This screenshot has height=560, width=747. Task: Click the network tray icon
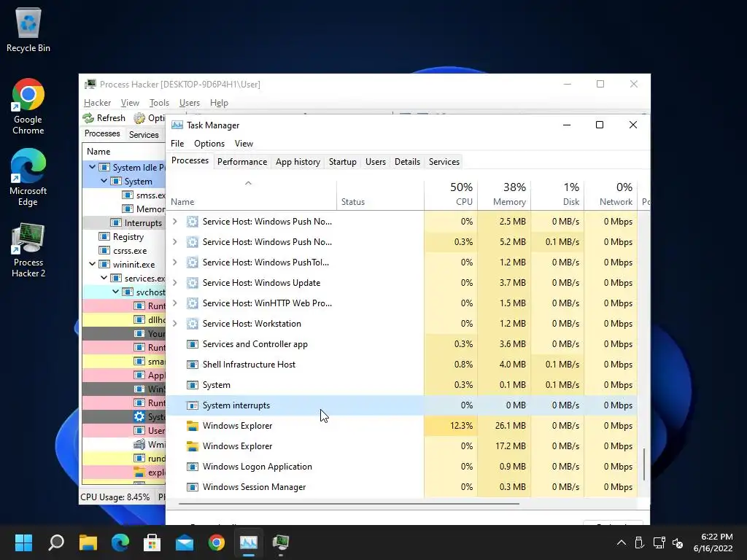pos(659,542)
